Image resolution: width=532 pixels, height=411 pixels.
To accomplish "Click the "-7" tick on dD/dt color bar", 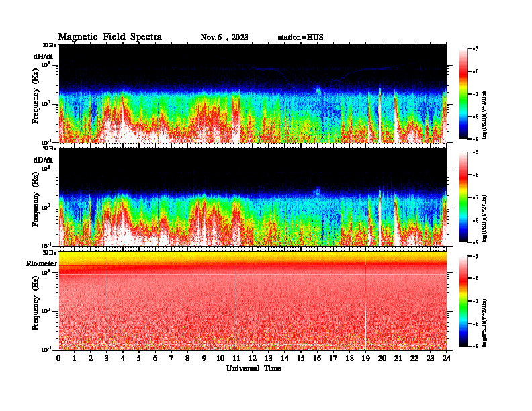I will click(x=476, y=197).
